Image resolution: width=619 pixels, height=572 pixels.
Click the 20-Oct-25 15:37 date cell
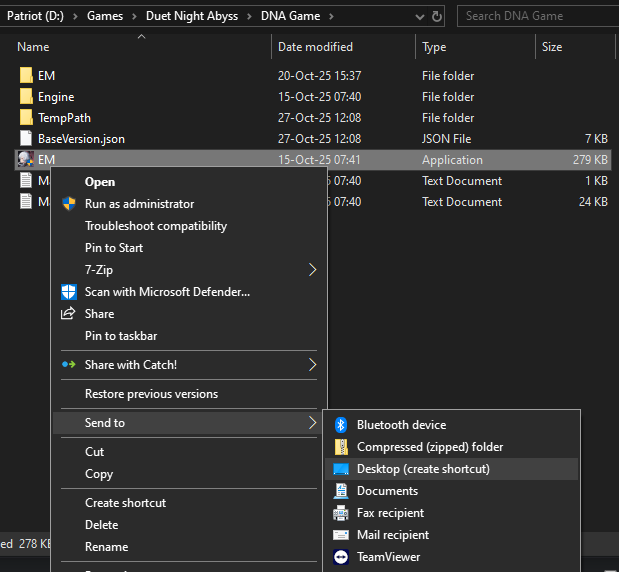tap(319, 75)
